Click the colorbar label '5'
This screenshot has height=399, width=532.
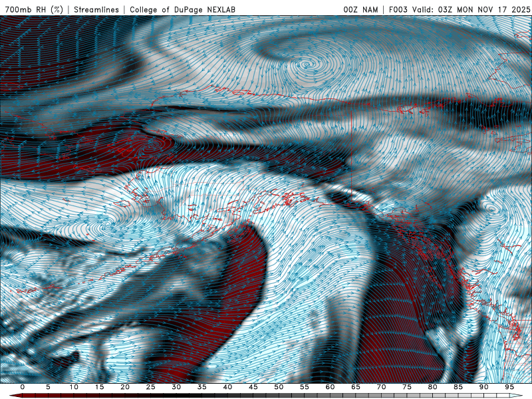coord(48,387)
